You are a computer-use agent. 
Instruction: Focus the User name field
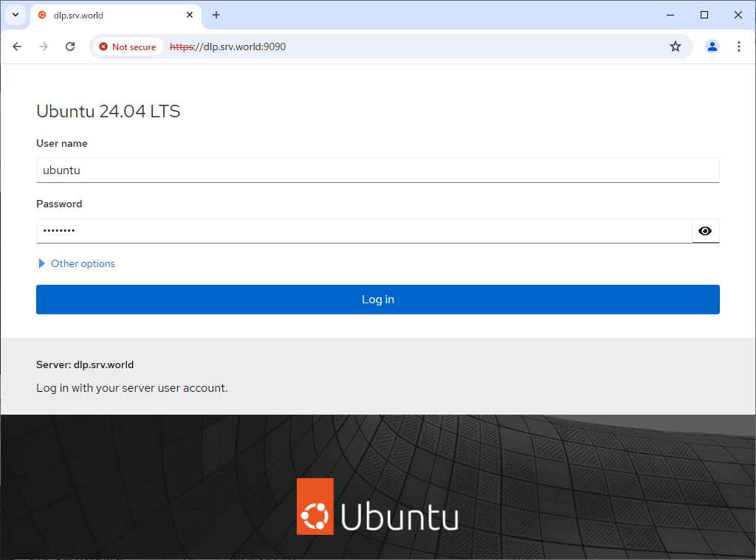tap(377, 170)
